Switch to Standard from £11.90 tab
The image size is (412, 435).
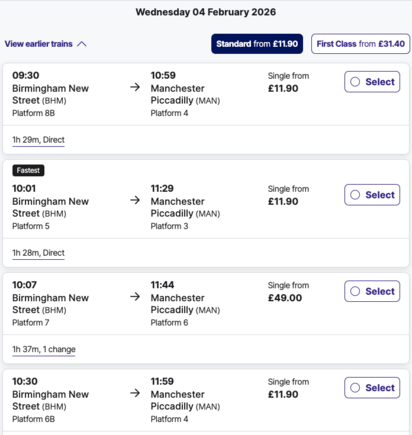(257, 44)
